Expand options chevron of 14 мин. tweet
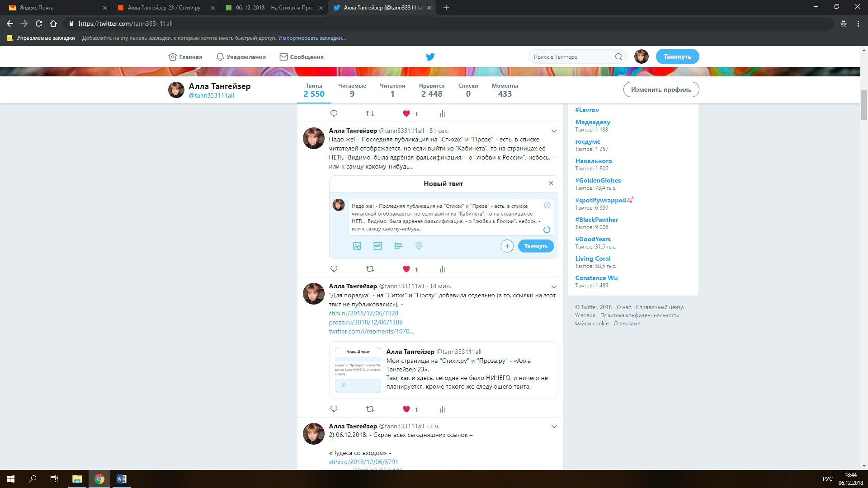868x488 pixels. pyautogui.click(x=554, y=286)
